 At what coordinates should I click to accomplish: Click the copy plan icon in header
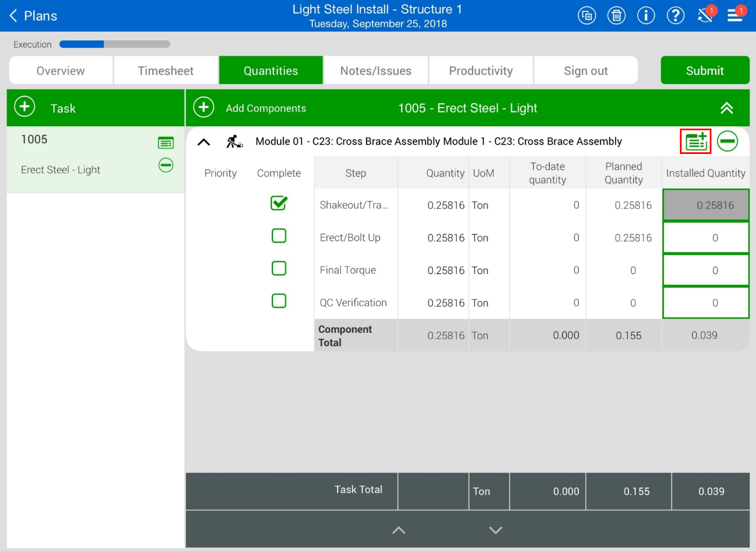[x=587, y=15]
